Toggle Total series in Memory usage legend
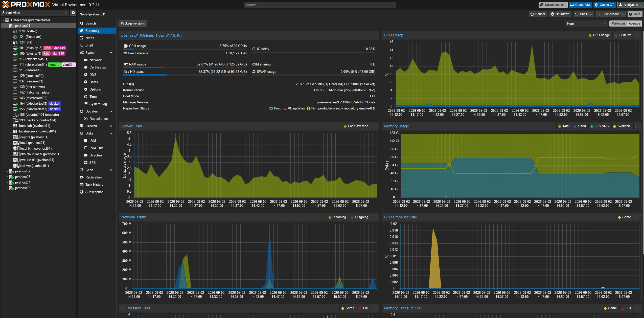644x318 pixels. [564, 126]
